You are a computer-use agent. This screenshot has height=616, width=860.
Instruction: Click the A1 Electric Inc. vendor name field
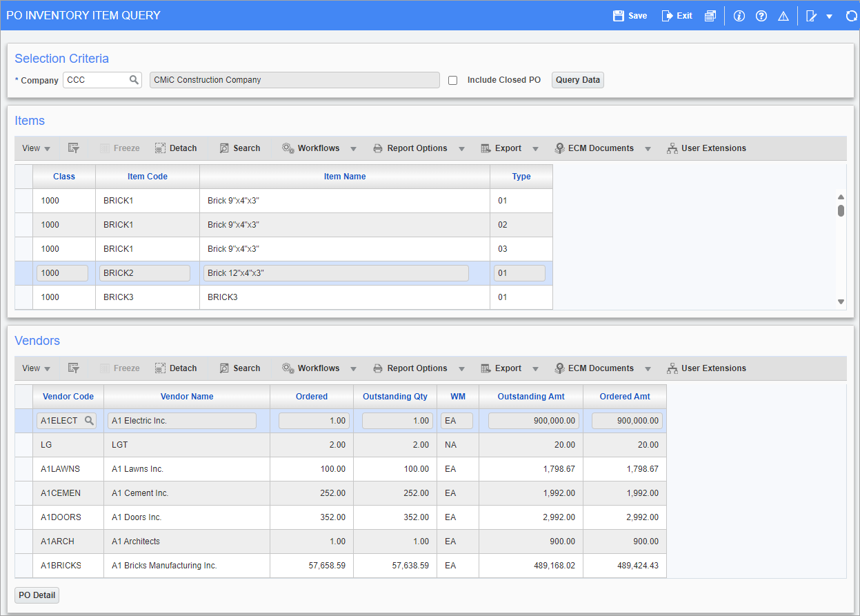182,421
